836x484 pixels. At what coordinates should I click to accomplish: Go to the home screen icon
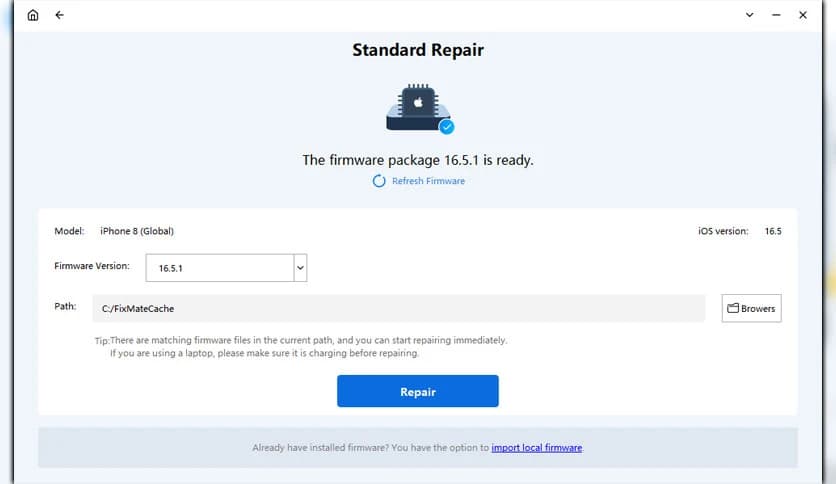33,15
